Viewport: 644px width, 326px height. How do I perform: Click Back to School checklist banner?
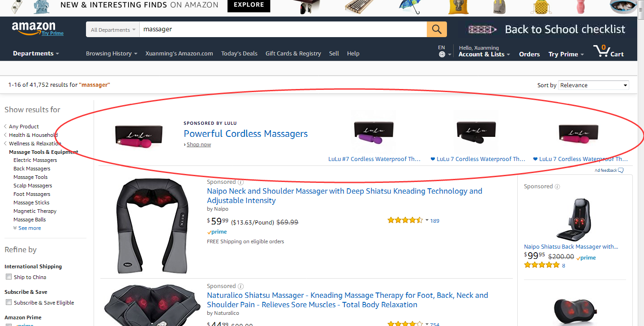[x=546, y=30]
